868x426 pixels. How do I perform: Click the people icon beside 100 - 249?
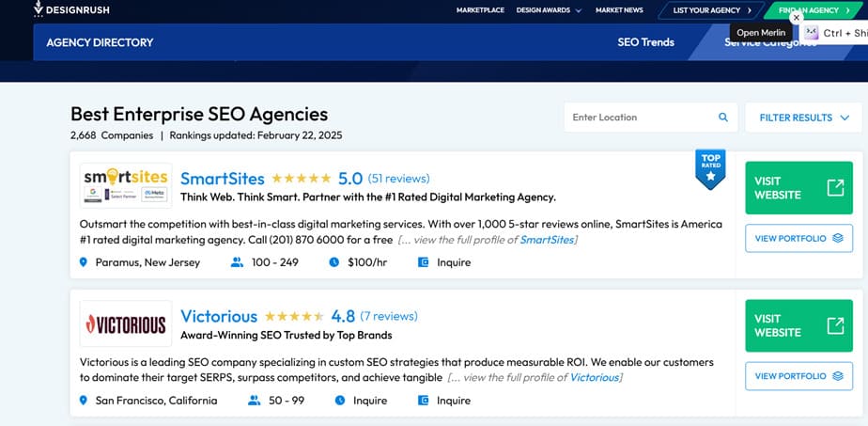coord(237,262)
